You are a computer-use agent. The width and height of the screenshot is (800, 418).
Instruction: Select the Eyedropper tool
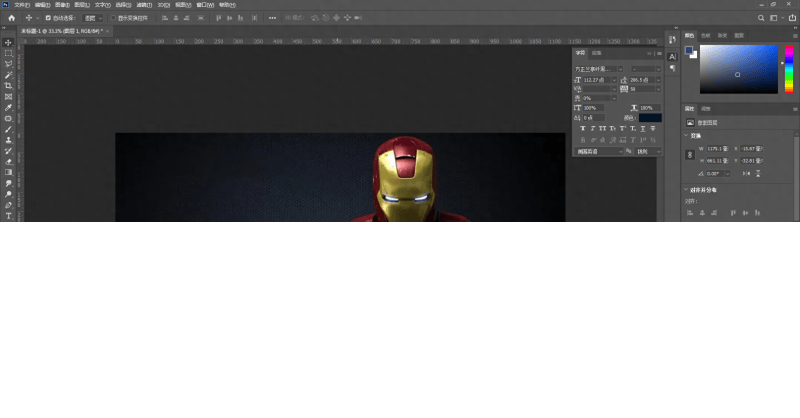tap(8, 107)
